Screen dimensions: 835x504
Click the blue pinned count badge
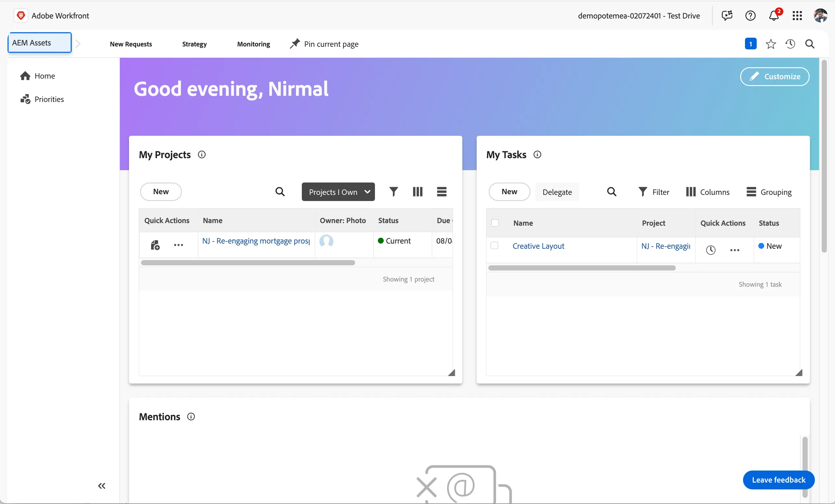750,44
